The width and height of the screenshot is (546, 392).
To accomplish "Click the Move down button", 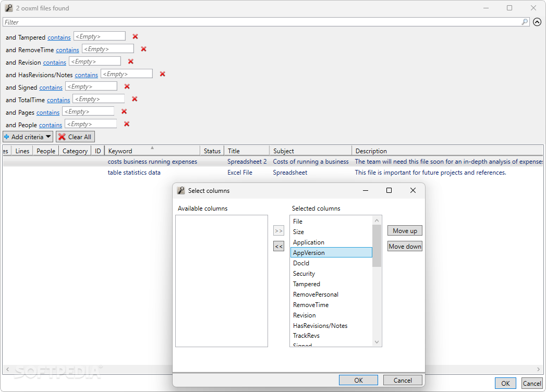I will pyautogui.click(x=405, y=246).
